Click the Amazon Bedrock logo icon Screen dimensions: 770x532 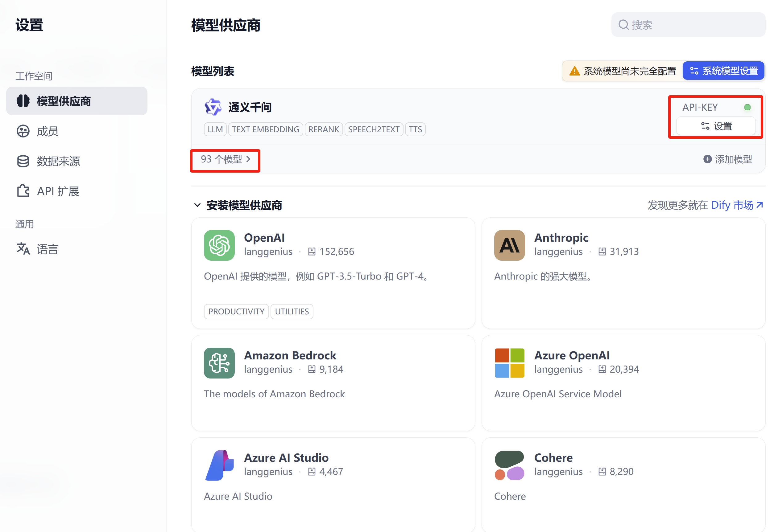[x=219, y=363]
